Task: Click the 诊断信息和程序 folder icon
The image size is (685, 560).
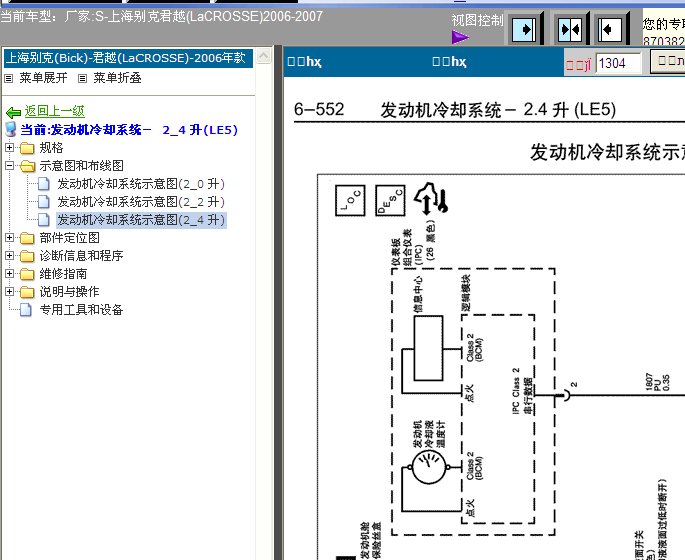Action: pos(27,256)
